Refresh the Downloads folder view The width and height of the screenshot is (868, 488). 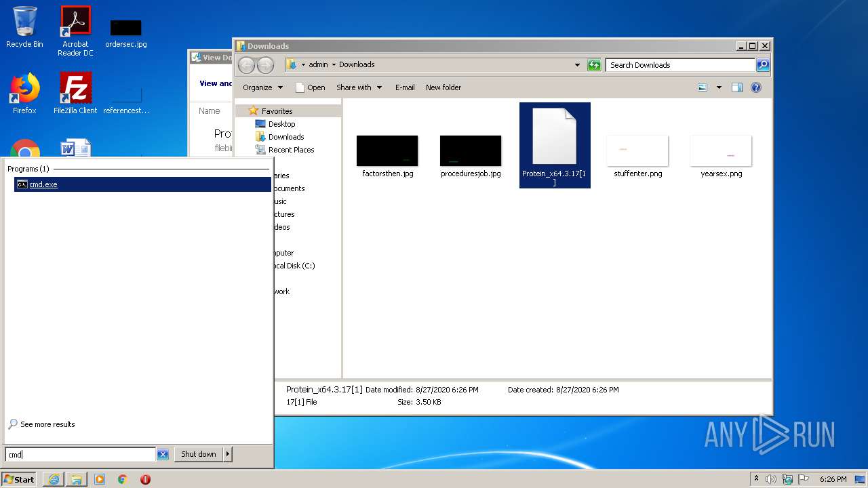594,65
